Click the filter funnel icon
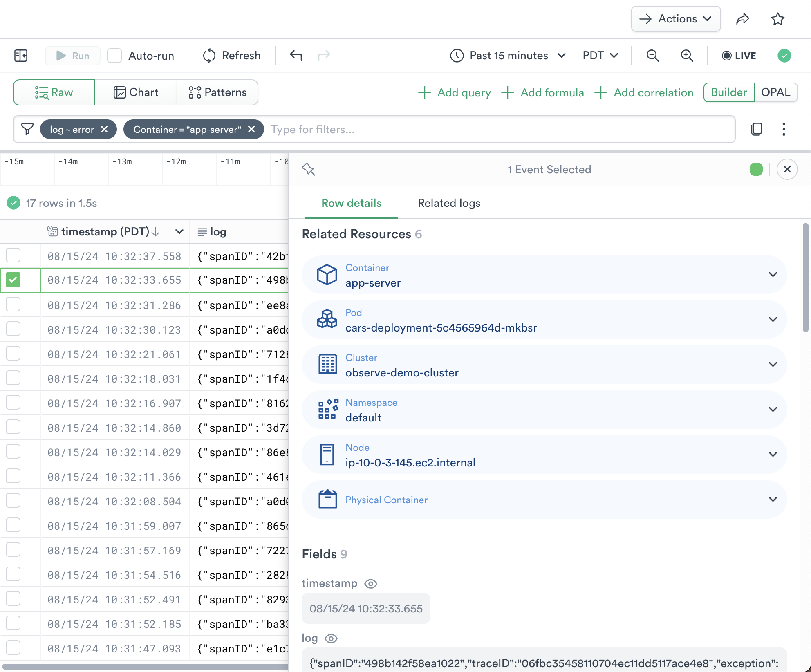The height and width of the screenshot is (672, 811). click(x=27, y=129)
